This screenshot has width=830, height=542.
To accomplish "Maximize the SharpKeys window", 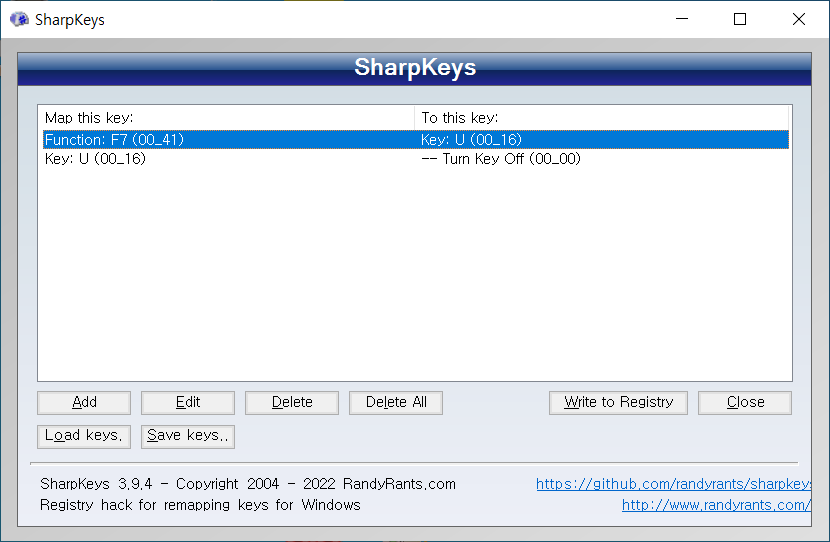I will [740, 19].
